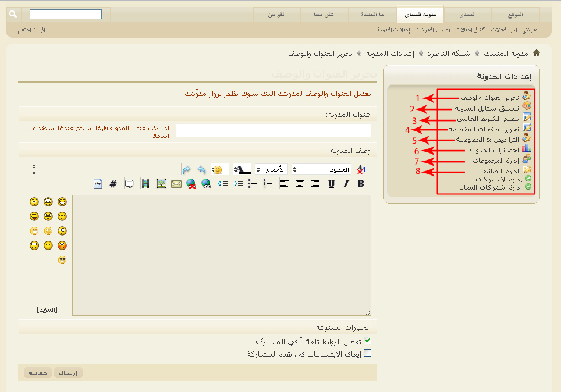Click the home icon in breadcrumb

click(x=537, y=53)
